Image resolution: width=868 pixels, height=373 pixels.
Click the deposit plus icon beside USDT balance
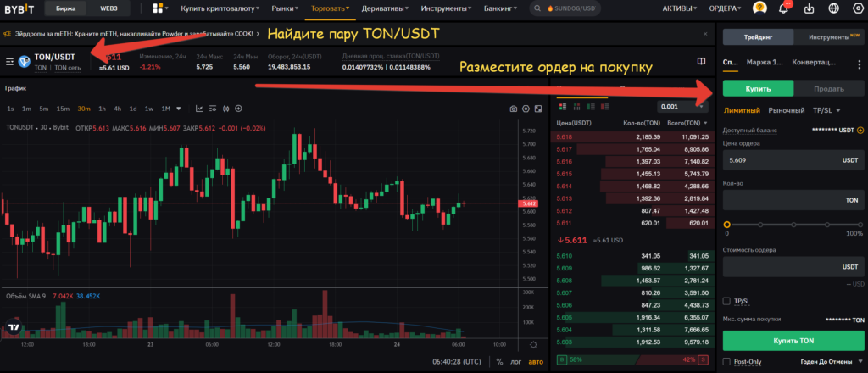pyautogui.click(x=860, y=131)
